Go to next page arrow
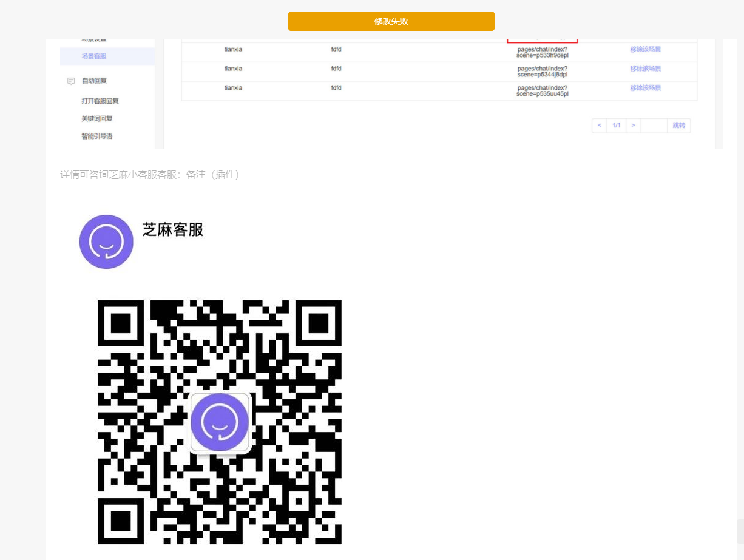 click(x=633, y=126)
